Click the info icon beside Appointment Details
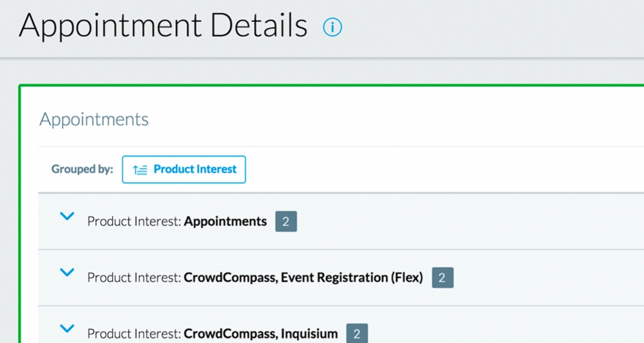Viewport: 644px width, 343px height. pos(332,27)
